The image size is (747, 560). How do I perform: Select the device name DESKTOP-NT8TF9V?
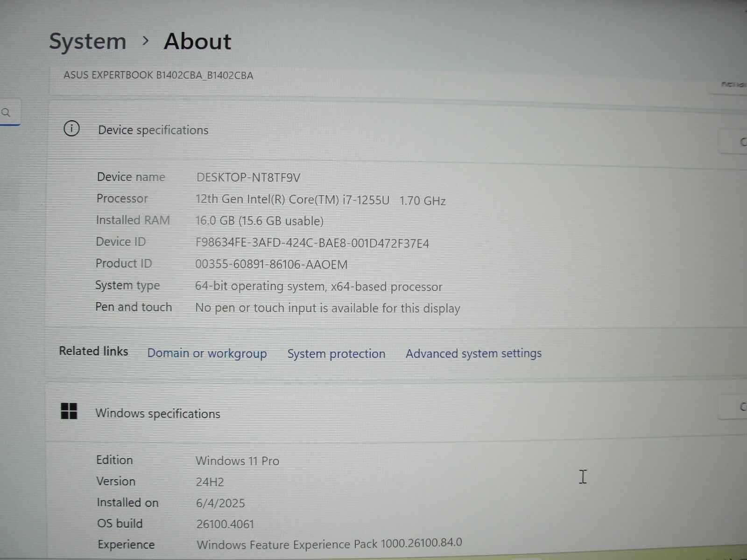point(249,177)
